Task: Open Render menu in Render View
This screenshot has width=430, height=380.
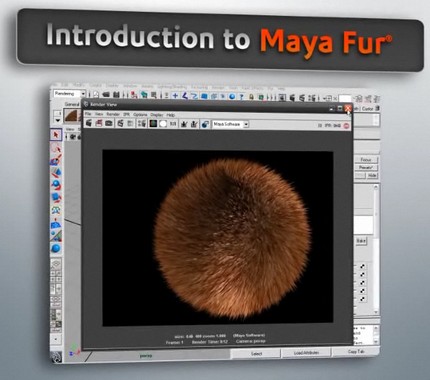Action: click(x=113, y=114)
